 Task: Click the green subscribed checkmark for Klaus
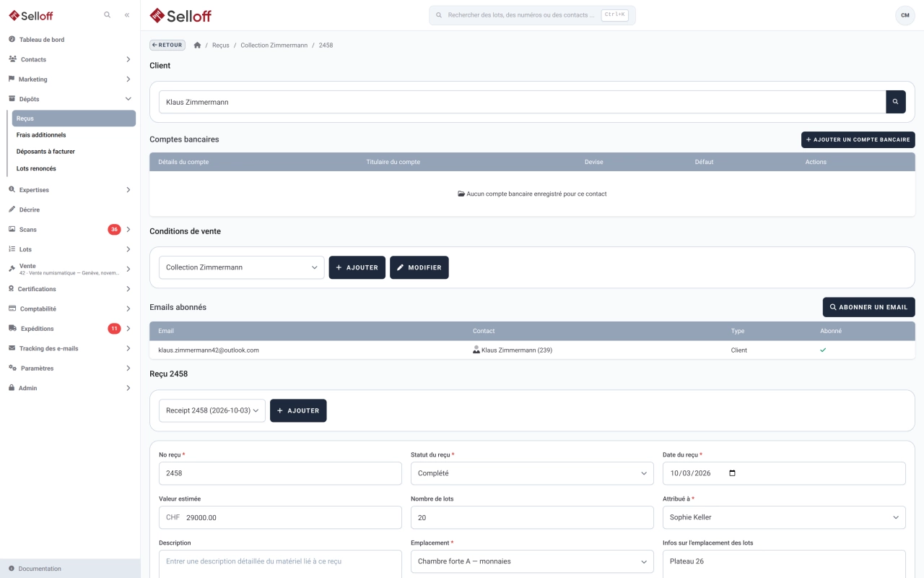click(x=823, y=350)
